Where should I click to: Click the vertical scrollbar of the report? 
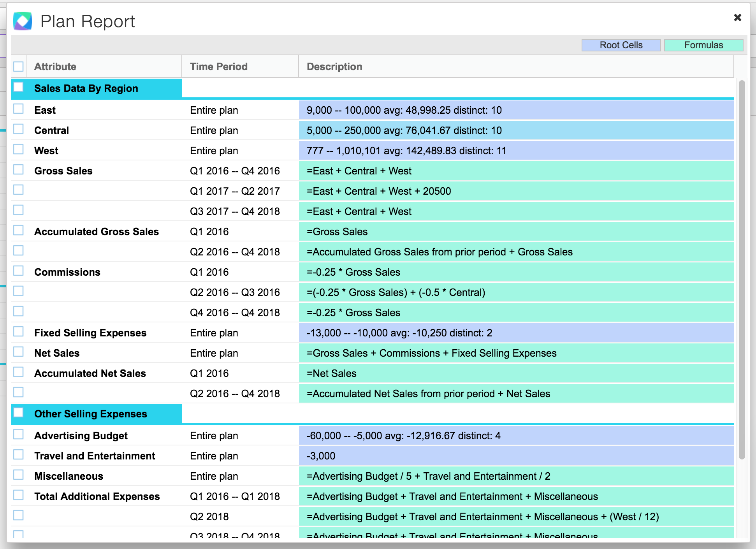pyautogui.click(x=742, y=269)
